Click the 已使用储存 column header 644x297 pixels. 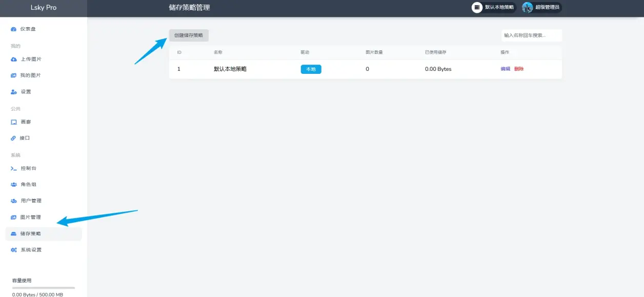tap(436, 52)
